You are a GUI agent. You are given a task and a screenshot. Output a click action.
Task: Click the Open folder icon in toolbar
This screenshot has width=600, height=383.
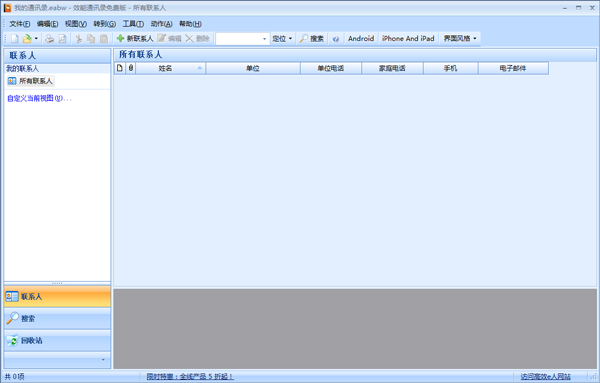click(27, 39)
